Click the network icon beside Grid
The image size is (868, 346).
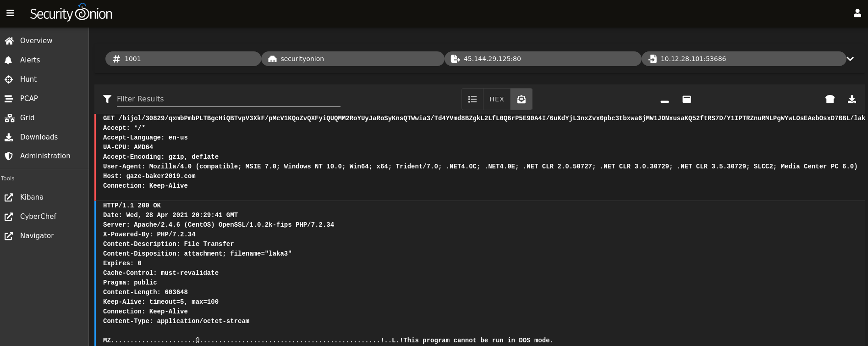pos(9,118)
